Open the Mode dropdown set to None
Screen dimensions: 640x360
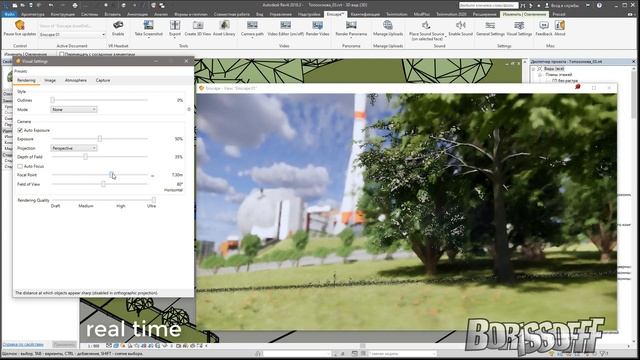74,109
